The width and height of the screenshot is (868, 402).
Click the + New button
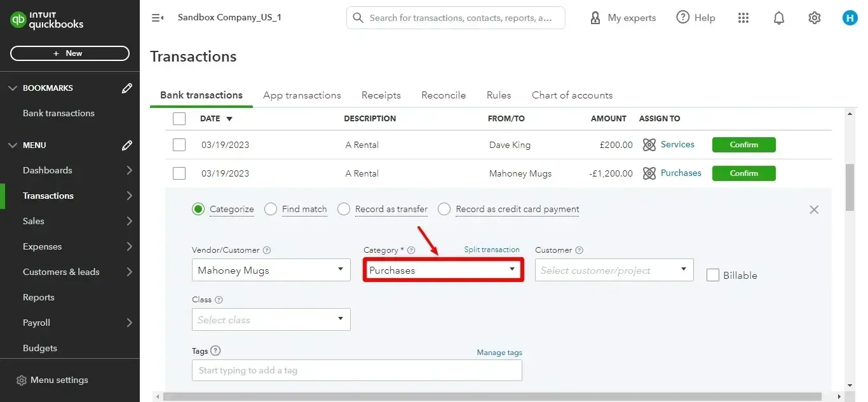[x=70, y=53]
